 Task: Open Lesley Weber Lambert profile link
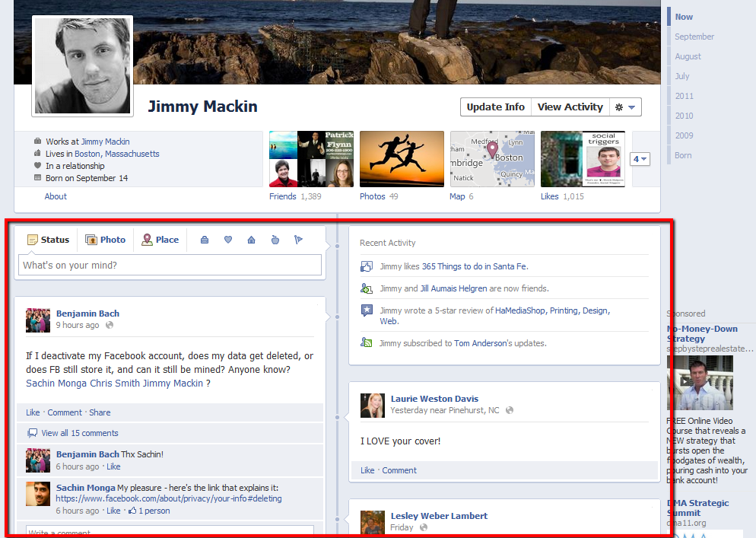pos(440,516)
